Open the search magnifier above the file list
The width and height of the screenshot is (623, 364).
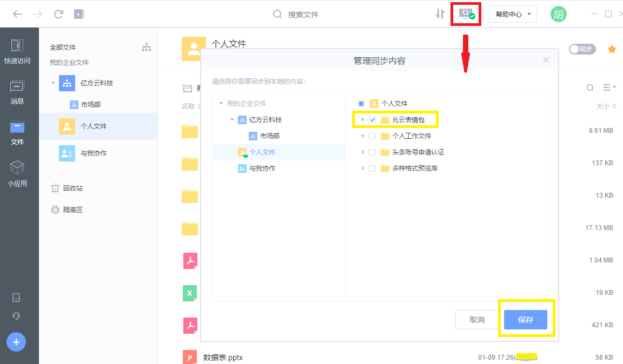coord(589,87)
